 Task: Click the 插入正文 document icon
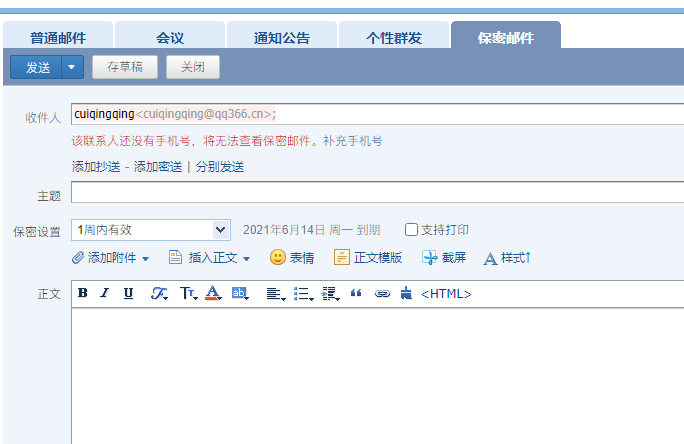175,257
